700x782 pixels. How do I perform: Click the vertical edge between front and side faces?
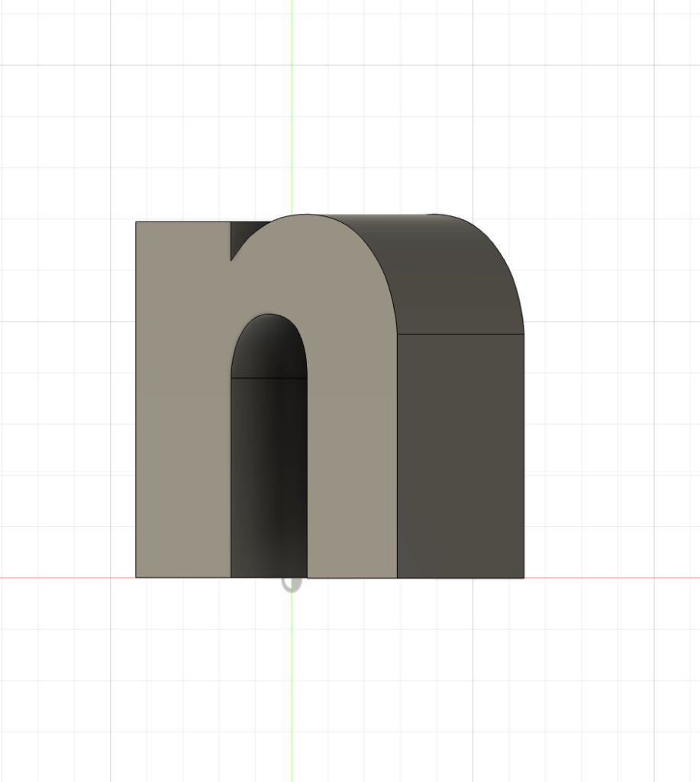coord(398,458)
